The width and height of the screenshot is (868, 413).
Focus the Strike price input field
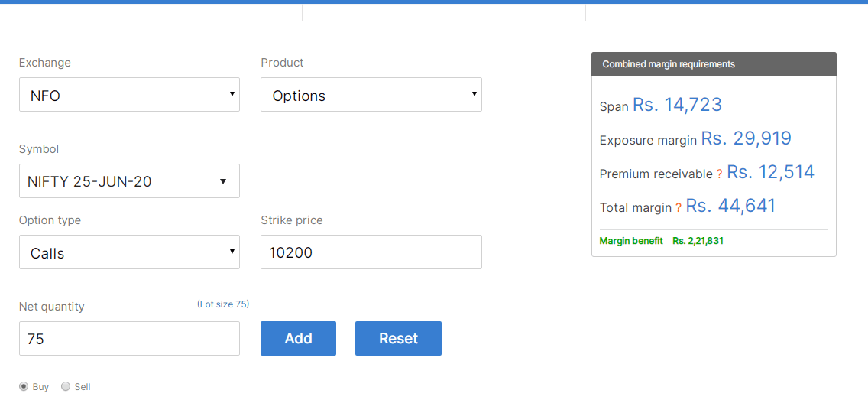(x=371, y=252)
